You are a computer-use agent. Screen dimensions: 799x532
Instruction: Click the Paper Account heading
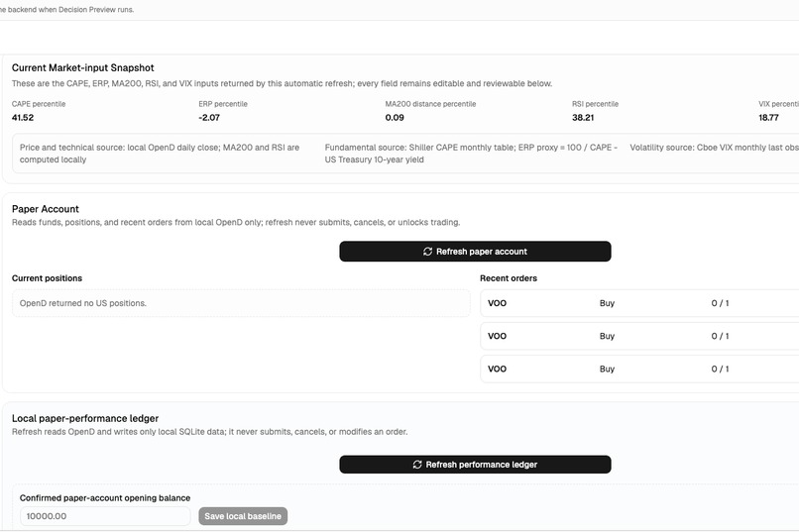[46, 209]
